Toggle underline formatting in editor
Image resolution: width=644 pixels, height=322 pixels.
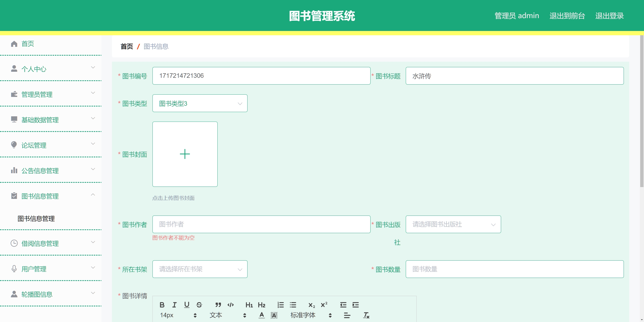click(x=187, y=305)
